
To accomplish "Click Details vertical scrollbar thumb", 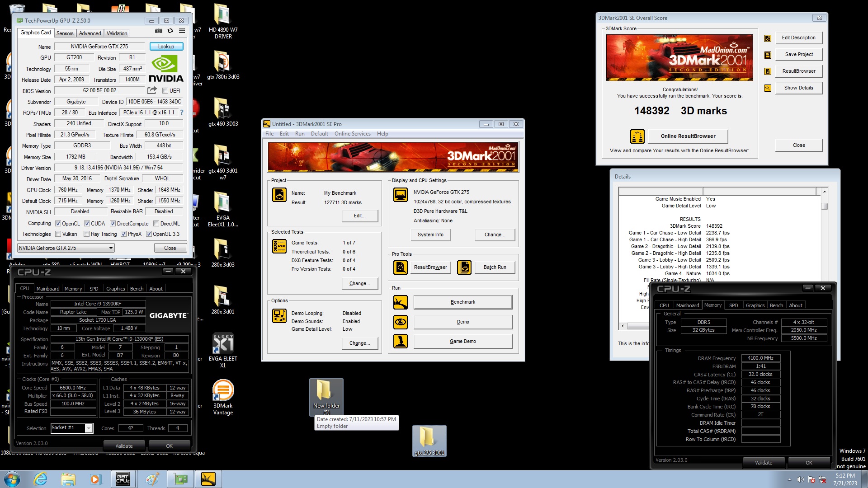I will coord(825,206).
